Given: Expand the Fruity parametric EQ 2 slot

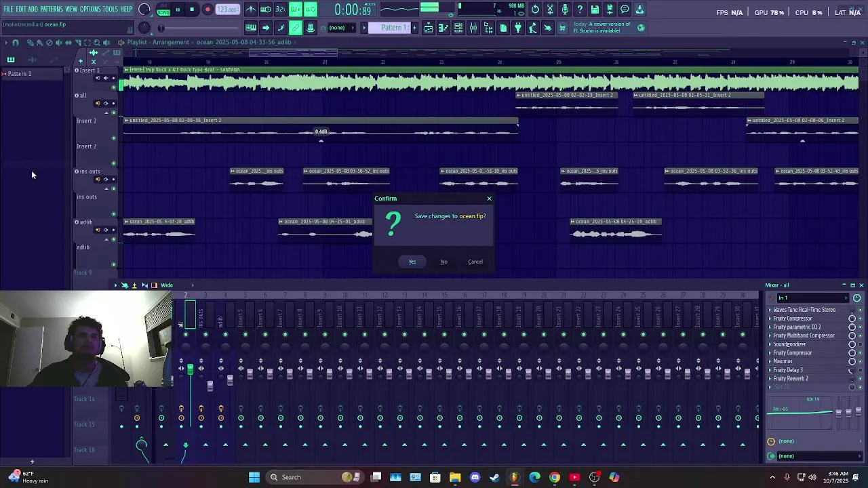Looking at the screenshot, I should point(770,327).
